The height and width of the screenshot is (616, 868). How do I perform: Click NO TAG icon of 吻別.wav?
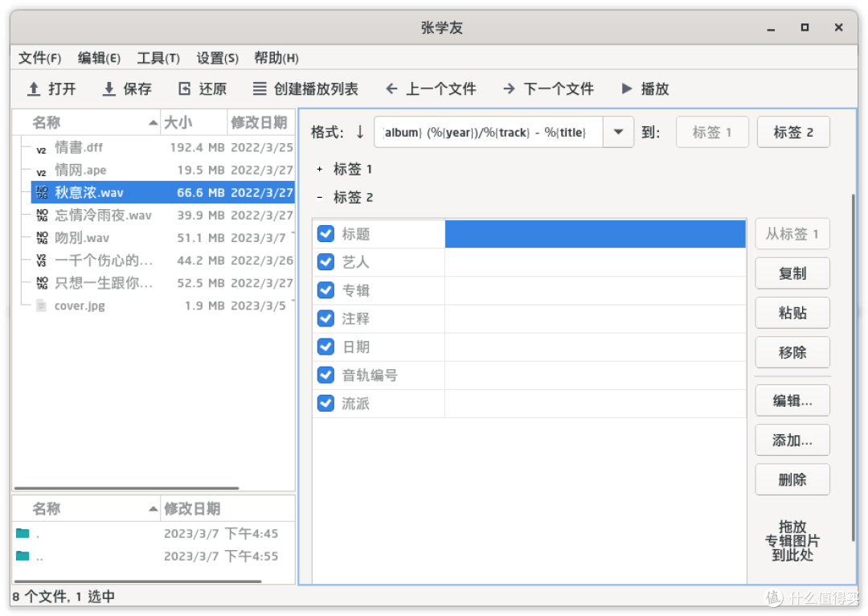(x=42, y=238)
